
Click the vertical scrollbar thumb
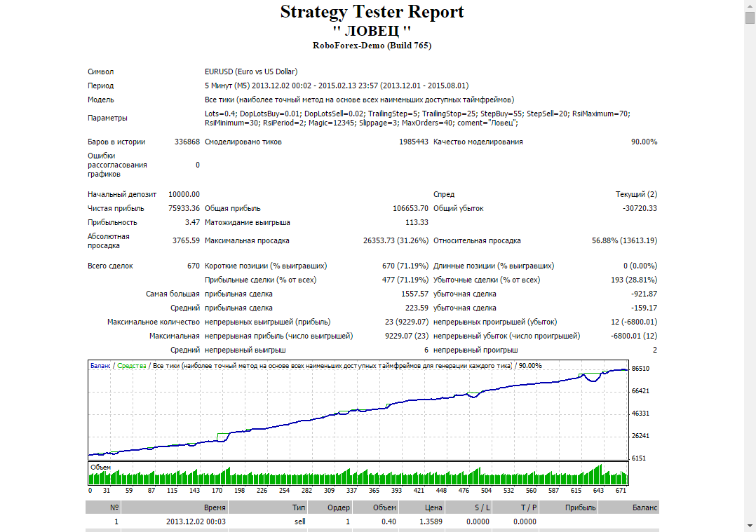750,18
